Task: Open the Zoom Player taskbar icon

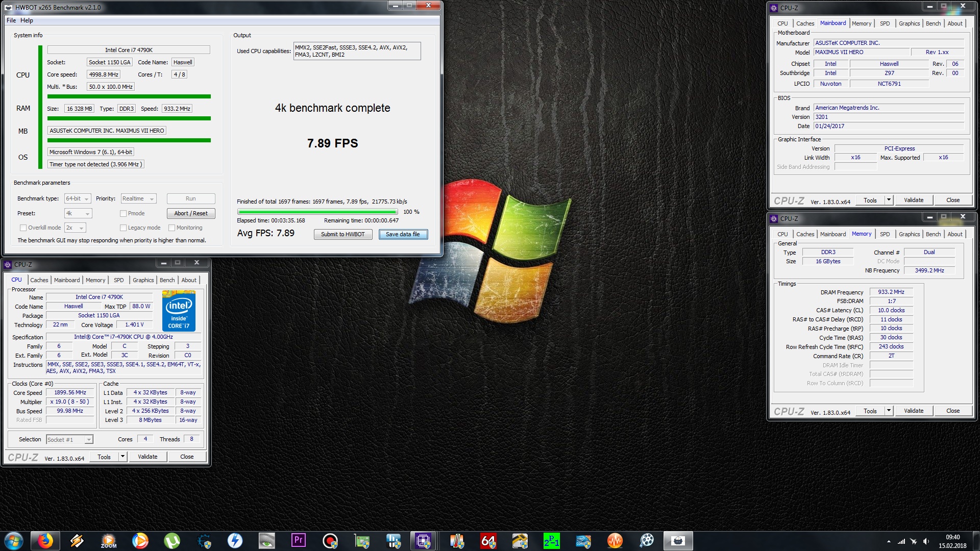Action: coord(109,541)
